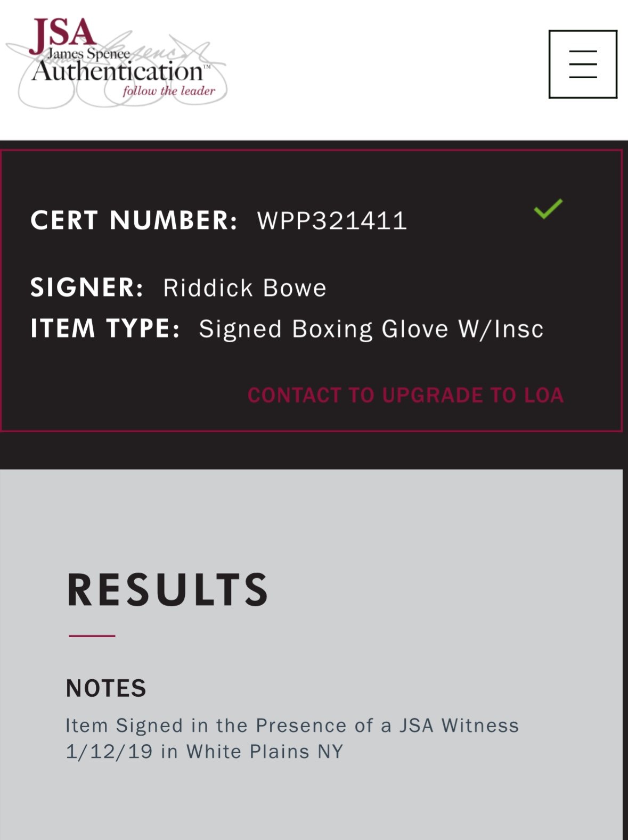
Task: Click the JSA Authentication logo
Action: [x=117, y=62]
